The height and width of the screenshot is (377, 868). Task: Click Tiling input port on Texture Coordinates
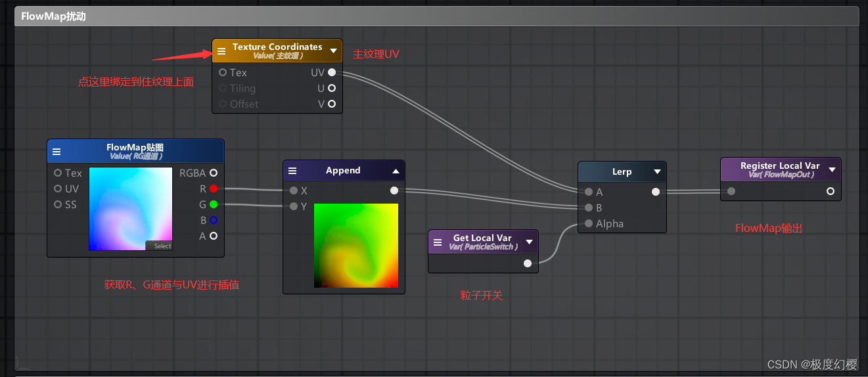(223, 88)
